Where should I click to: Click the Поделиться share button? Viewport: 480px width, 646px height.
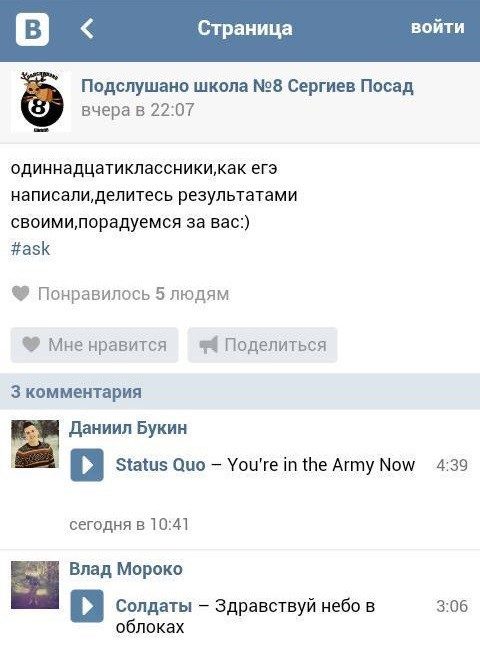click(262, 345)
